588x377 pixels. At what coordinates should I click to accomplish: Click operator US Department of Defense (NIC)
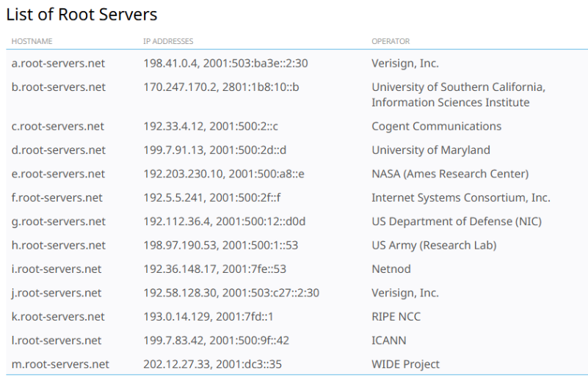click(x=457, y=222)
